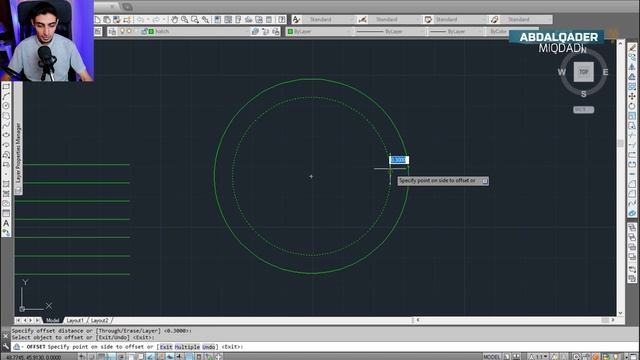Close the command line window

pos(6,336)
